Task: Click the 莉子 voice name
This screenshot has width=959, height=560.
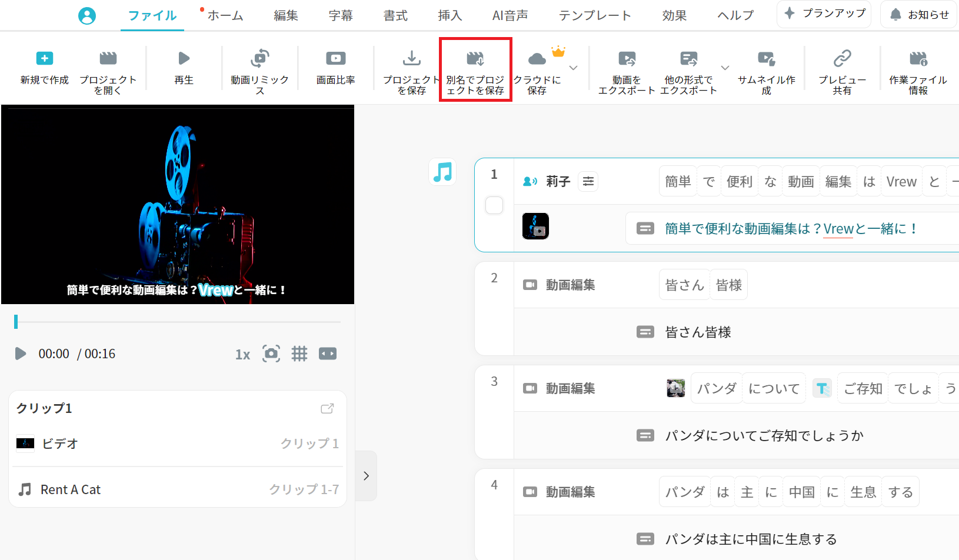Action: (558, 182)
